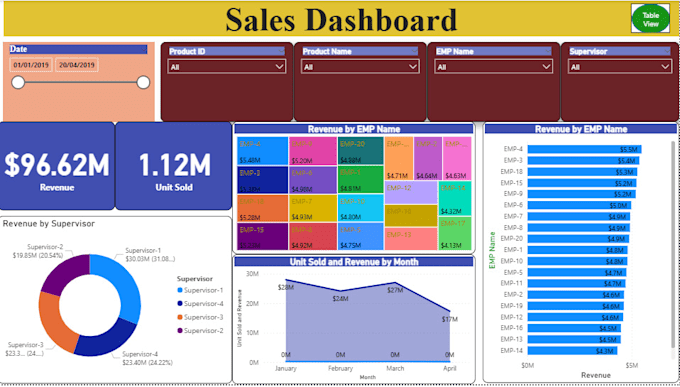Screen dimensions: 680x387
Task: Select the EMP-14 treemap tile
Action: point(455,199)
